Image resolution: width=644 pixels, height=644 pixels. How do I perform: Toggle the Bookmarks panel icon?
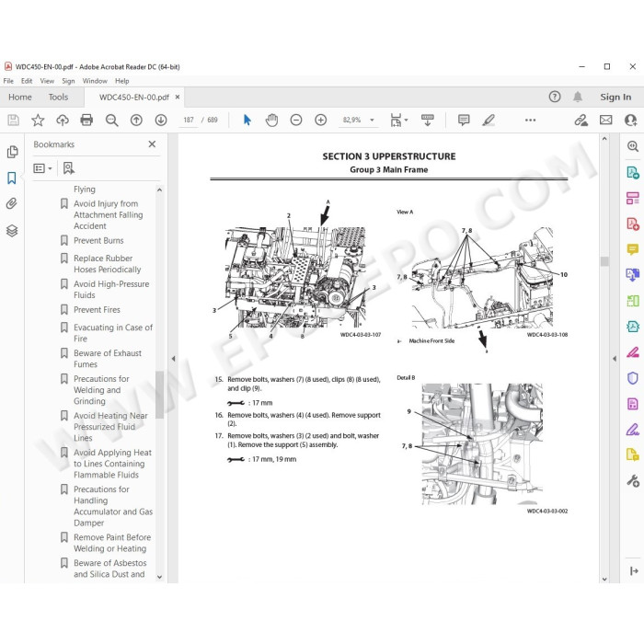coord(12,178)
